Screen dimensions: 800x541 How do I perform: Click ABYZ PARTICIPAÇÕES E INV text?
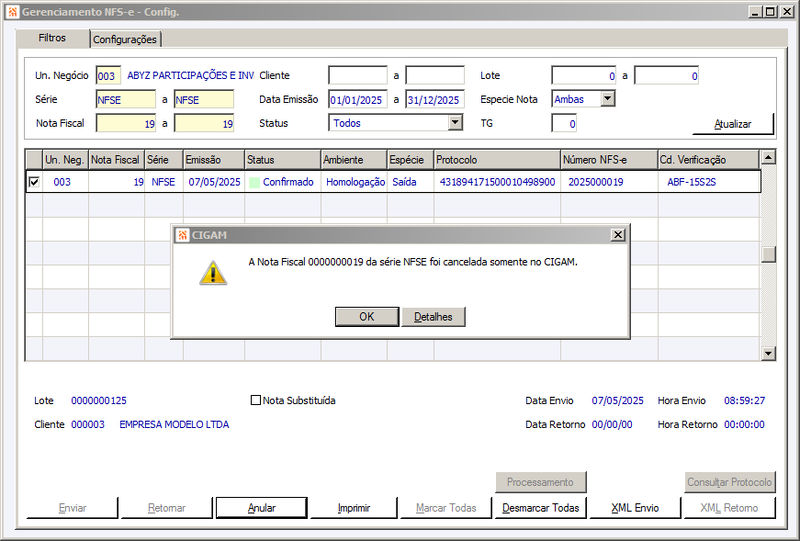(190, 76)
